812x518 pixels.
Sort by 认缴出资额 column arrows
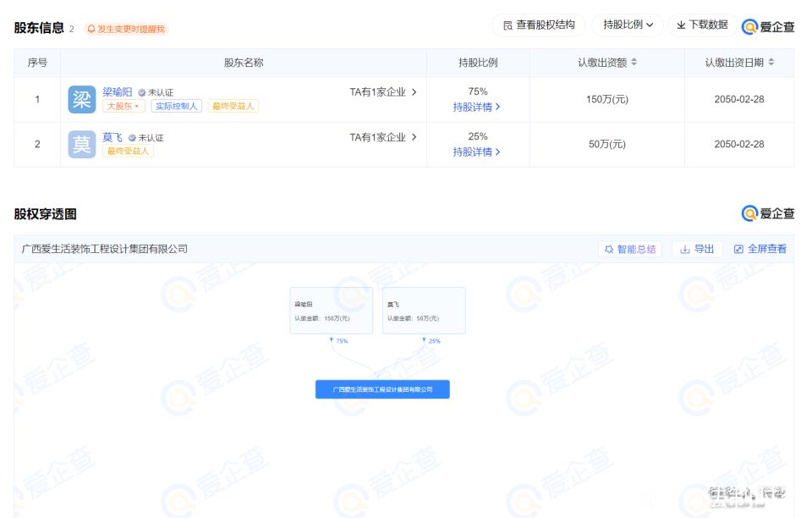(x=634, y=63)
